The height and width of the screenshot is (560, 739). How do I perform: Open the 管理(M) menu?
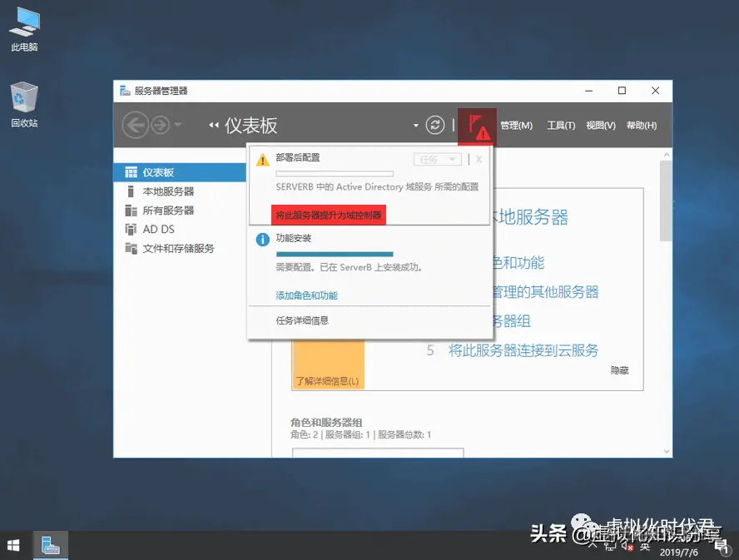click(518, 125)
